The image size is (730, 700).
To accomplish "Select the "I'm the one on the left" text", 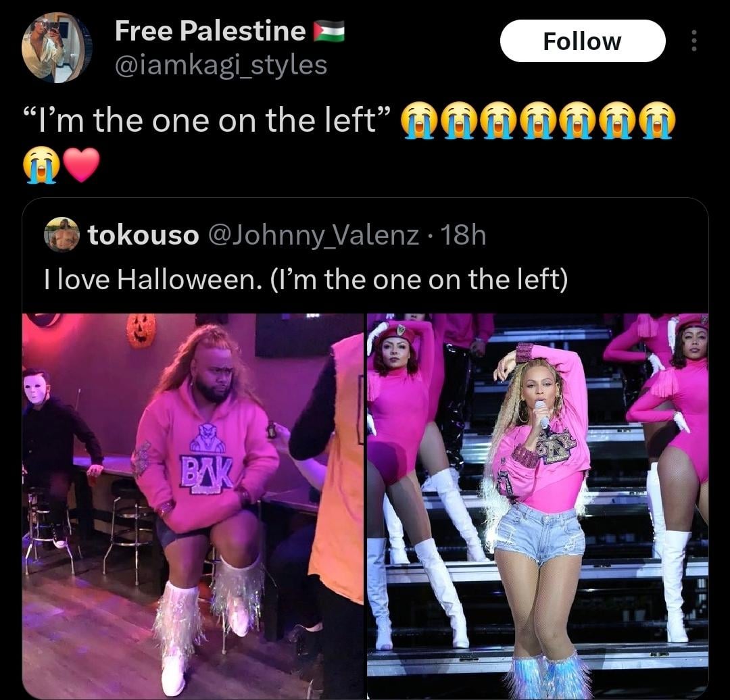I will (x=206, y=120).
